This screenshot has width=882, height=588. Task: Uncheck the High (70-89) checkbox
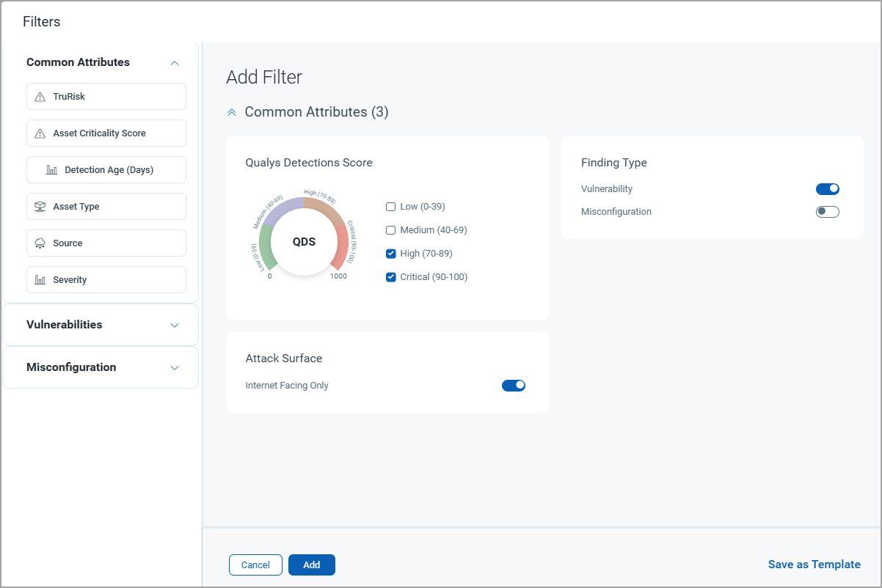pyautogui.click(x=391, y=254)
